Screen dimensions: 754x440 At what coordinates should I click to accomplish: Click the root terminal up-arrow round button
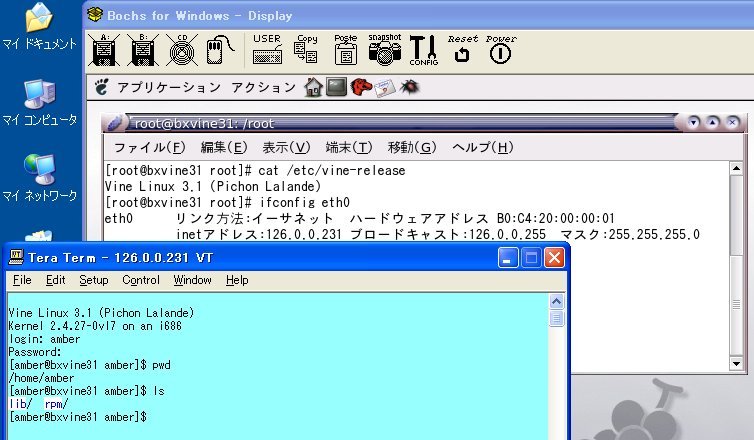(x=713, y=123)
